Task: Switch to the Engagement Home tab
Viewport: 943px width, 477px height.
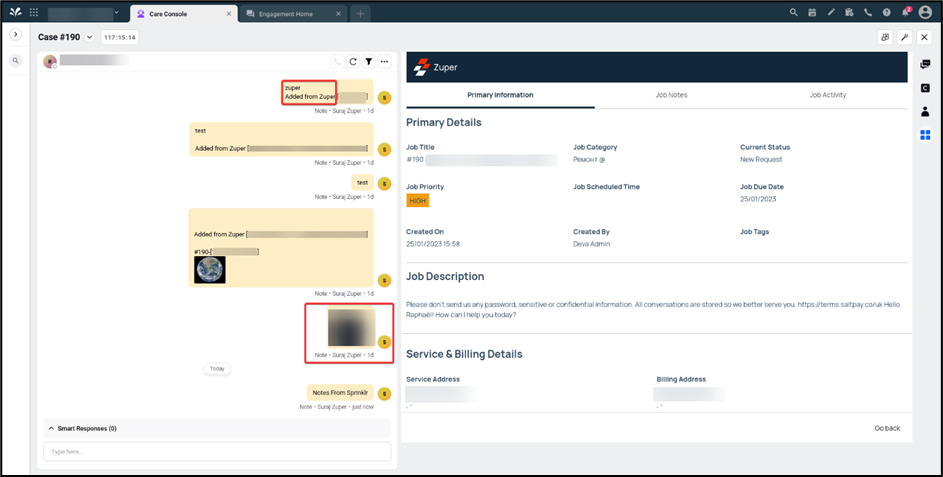Action: (285, 14)
